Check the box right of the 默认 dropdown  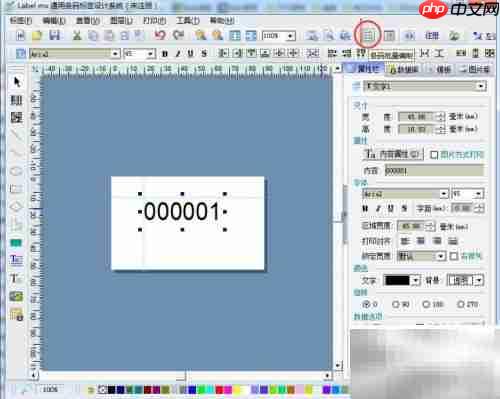[454, 256]
